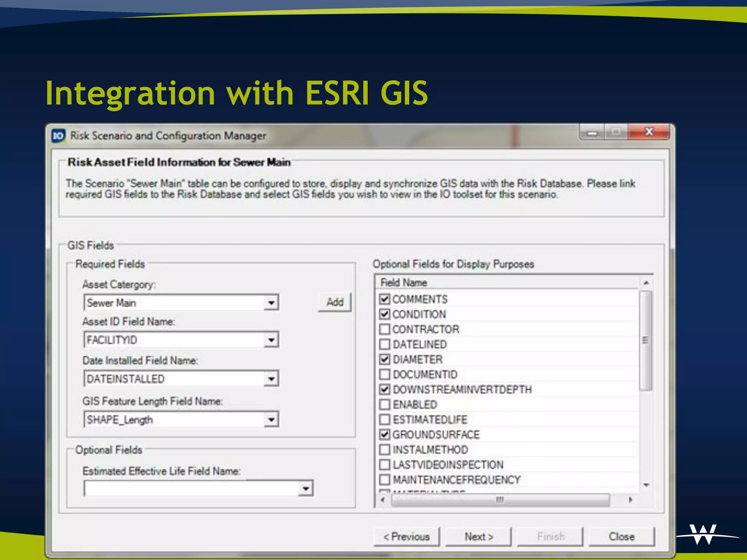Enable the ENABLED field checkbox
The height and width of the screenshot is (560, 747).
click(x=384, y=404)
